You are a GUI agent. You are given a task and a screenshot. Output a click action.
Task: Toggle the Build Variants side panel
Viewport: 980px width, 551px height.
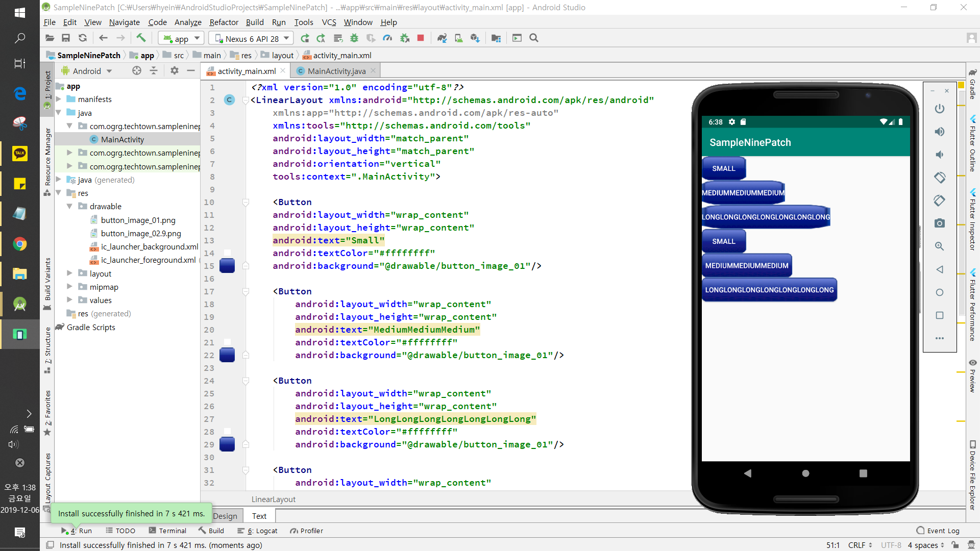[x=47, y=280]
